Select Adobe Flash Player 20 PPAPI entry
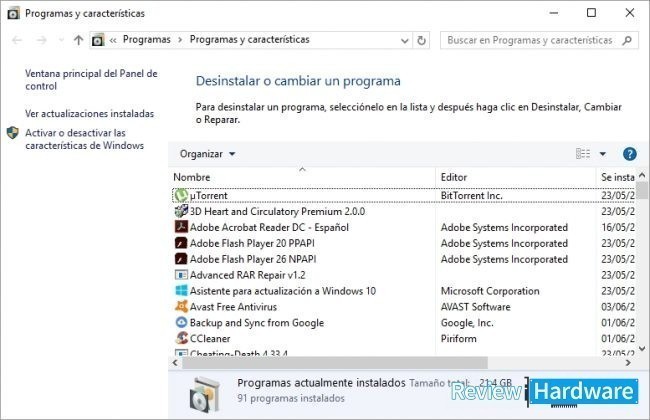This screenshot has height=420, width=650. click(x=252, y=243)
